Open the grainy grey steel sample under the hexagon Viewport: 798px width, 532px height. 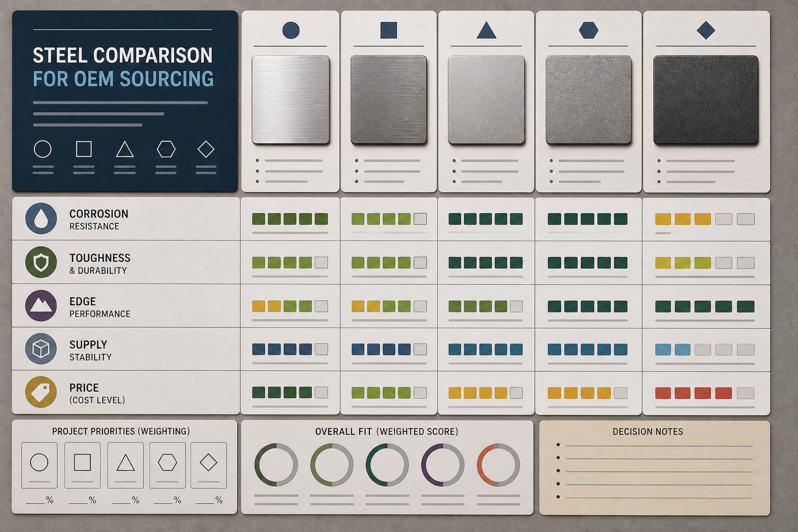click(x=589, y=99)
